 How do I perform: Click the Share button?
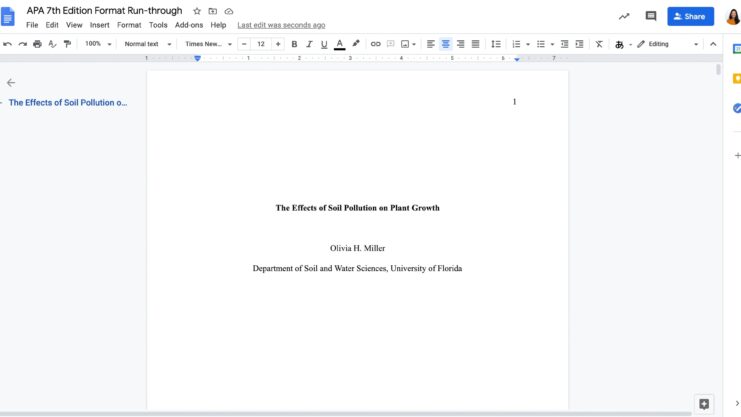pos(690,16)
